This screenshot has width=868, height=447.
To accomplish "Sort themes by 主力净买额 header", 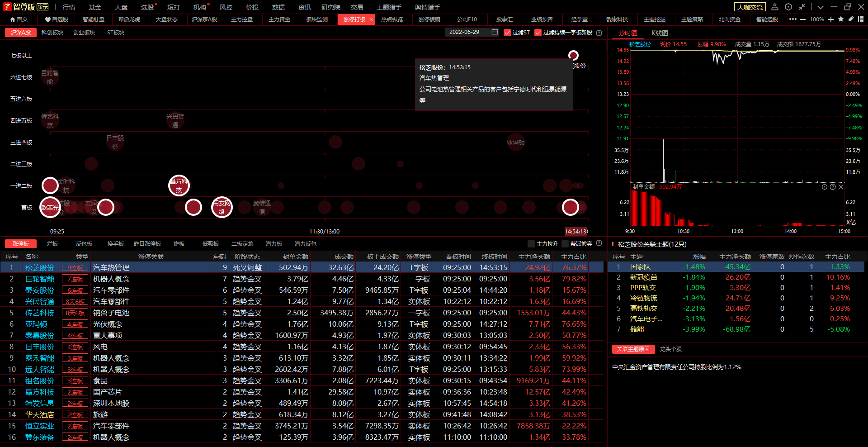I will point(735,257).
